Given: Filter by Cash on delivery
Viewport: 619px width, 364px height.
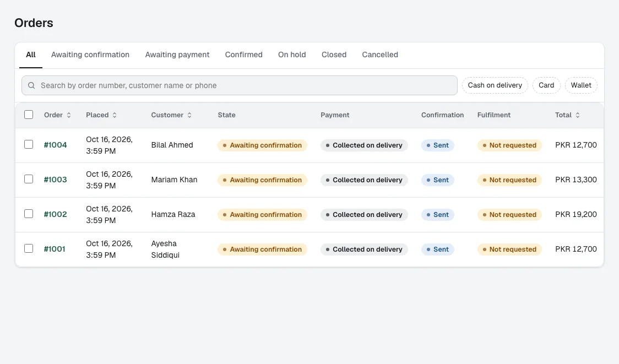Looking at the screenshot, I should click(x=495, y=85).
